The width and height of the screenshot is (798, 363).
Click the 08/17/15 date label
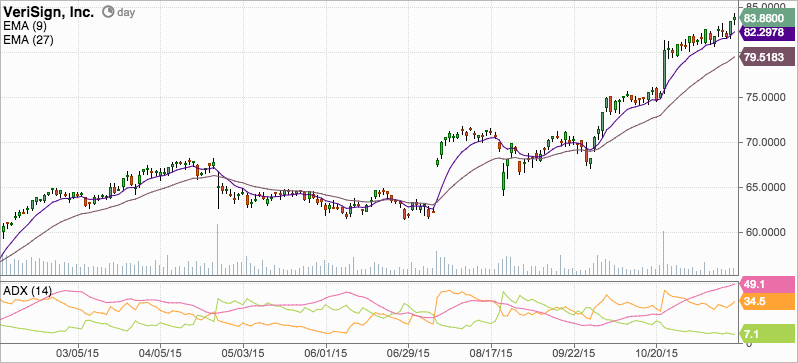click(491, 352)
